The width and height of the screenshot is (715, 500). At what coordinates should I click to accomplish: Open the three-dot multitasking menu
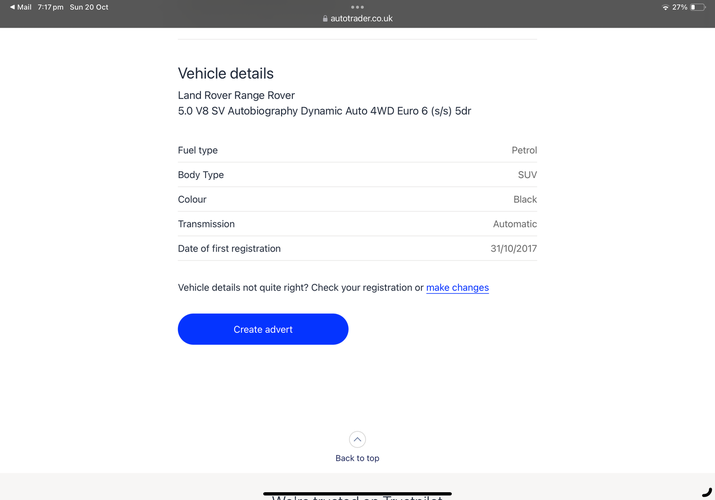(358, 7)
